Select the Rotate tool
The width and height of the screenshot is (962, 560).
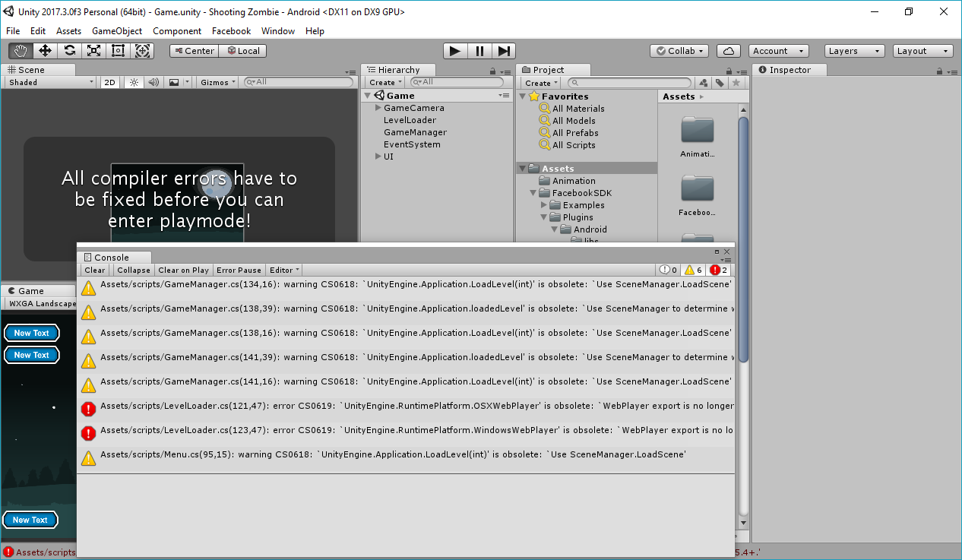click(x=69, y=51)
